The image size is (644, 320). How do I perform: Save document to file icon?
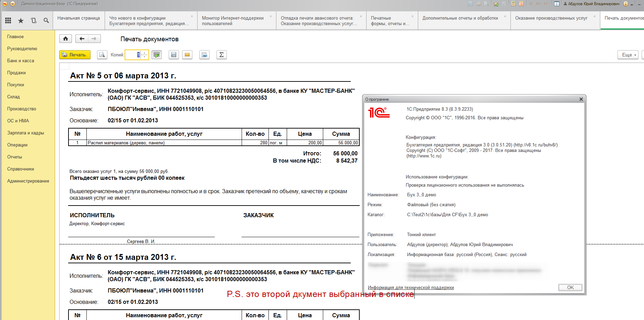tap(173, 55)
